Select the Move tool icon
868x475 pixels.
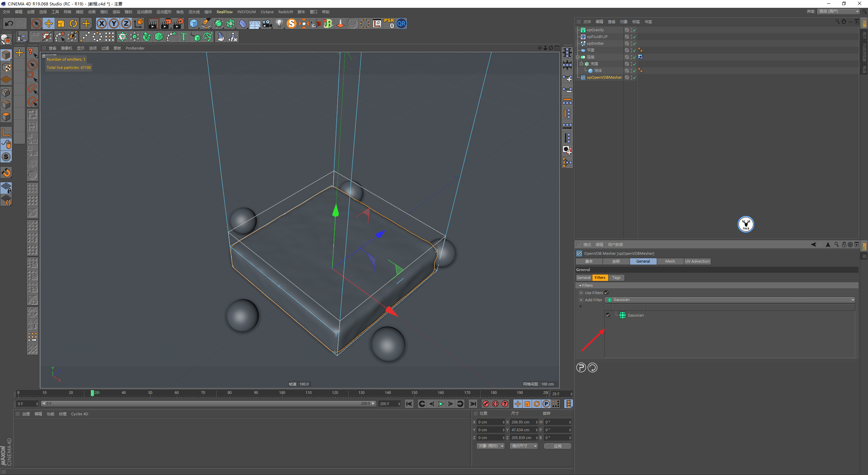(49, 23)
